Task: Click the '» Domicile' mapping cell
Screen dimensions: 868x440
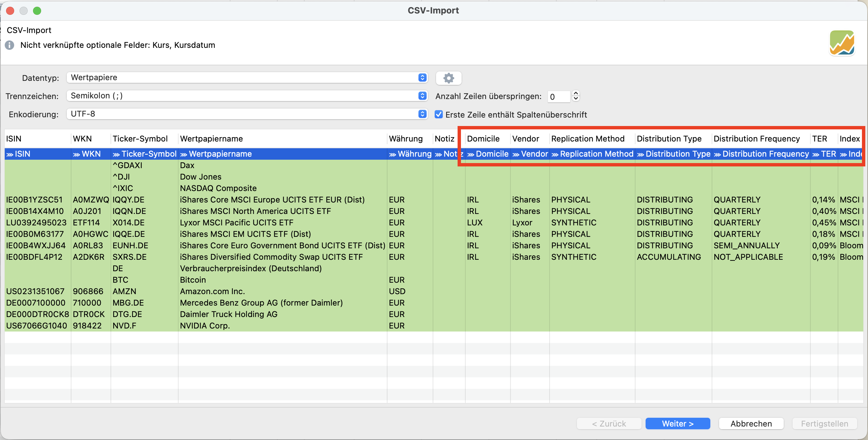Action: coord(488,154)
